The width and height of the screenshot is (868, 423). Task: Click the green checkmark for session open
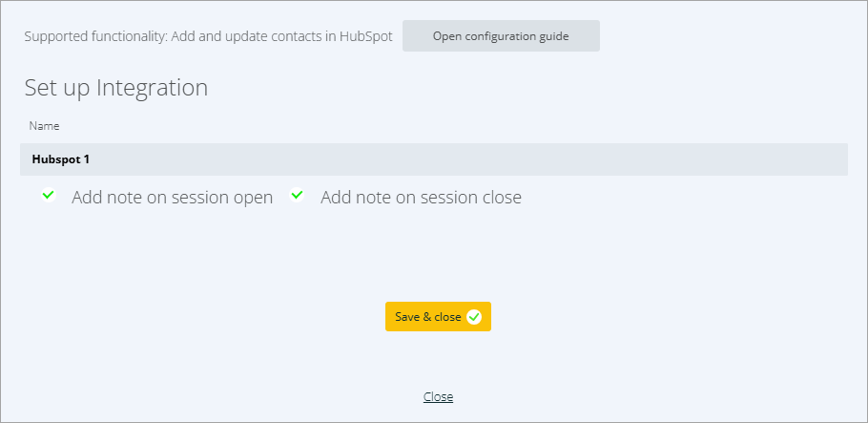pyautogui.click(x=49, y=196)
